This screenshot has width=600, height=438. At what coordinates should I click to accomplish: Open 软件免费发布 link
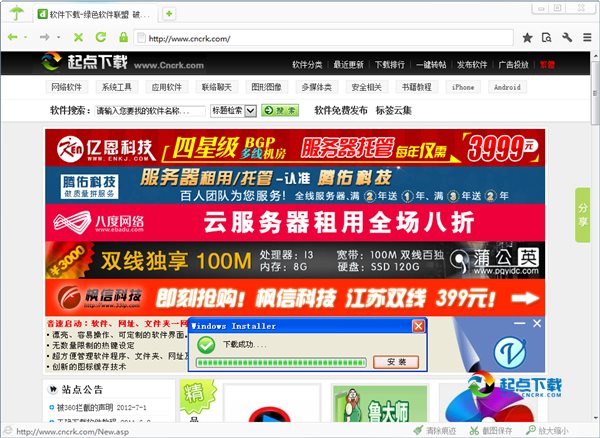coord(341,111)
